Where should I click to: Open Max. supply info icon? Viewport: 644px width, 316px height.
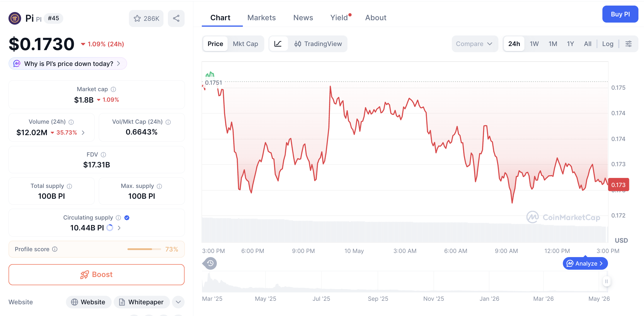pyautogui.click(x=159, y=186)
